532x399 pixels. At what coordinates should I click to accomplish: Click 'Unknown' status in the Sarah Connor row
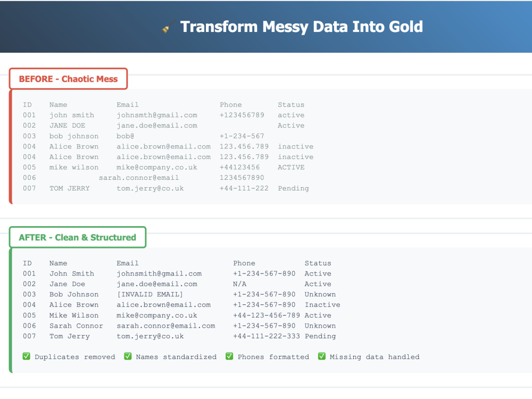point(320,326)
